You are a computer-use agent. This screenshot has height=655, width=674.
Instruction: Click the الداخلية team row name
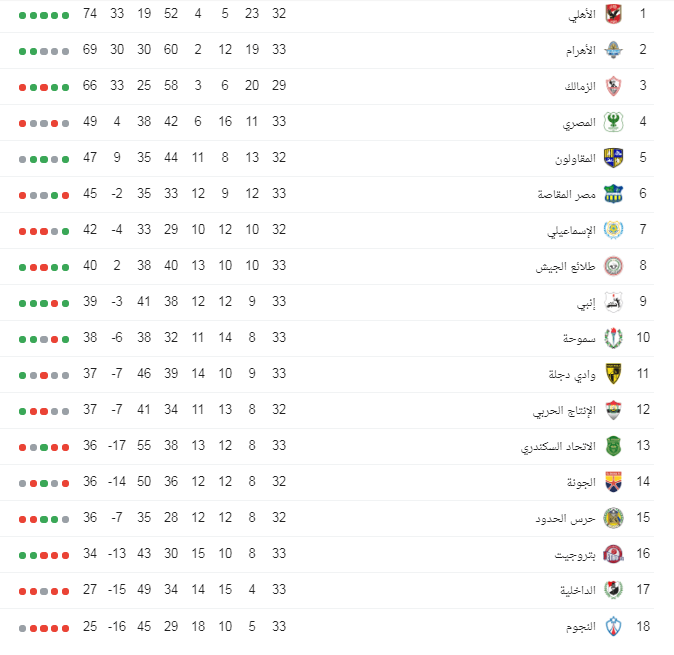pos(578,590)
